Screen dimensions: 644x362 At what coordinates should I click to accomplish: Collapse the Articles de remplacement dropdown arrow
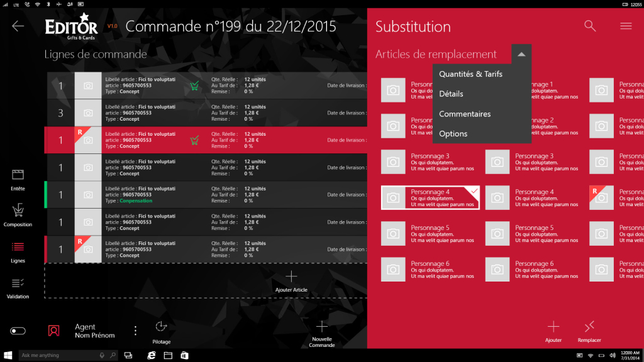[x=521, y=55]
